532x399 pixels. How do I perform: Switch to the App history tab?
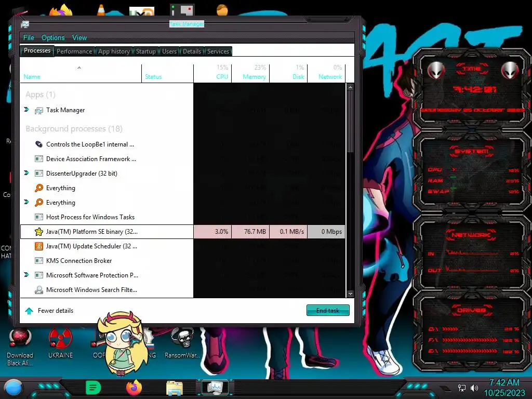point(114,51)
